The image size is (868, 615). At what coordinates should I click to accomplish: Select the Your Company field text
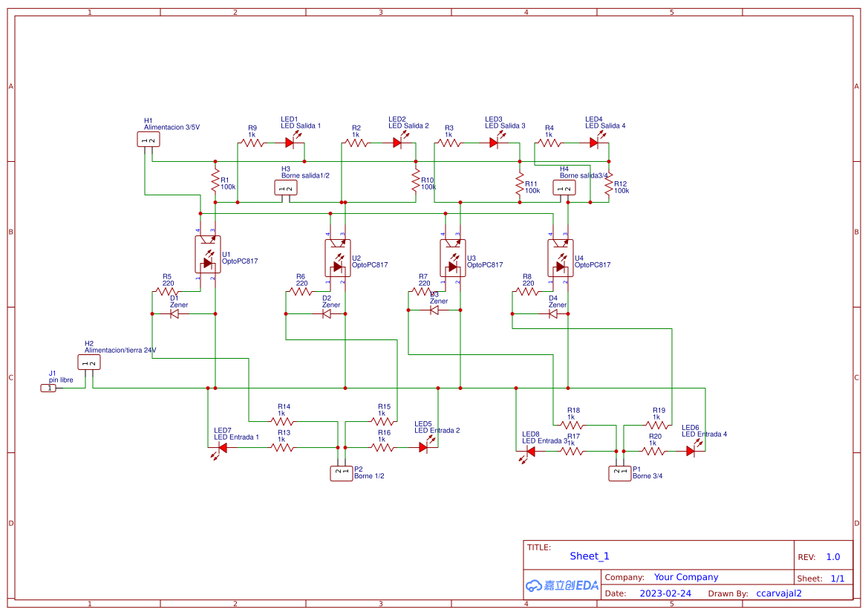point(686,577)
